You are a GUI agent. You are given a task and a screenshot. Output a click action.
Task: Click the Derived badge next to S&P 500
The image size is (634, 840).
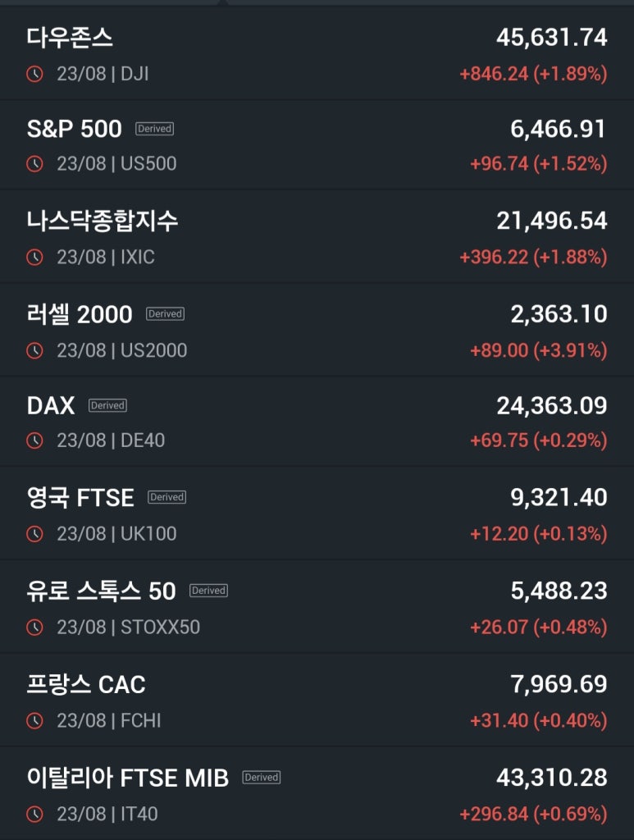pyautogui.click(x=154, y=129)
